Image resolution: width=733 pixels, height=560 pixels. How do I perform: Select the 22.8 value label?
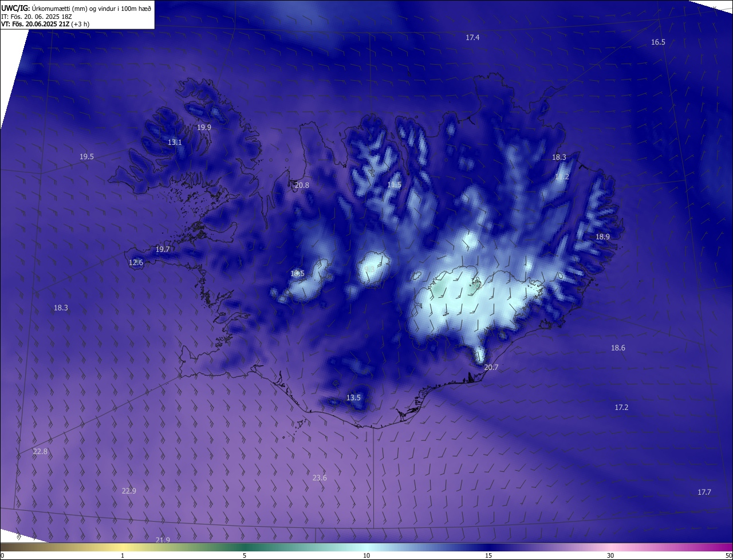pyautogui.click(x=40, y=451)
